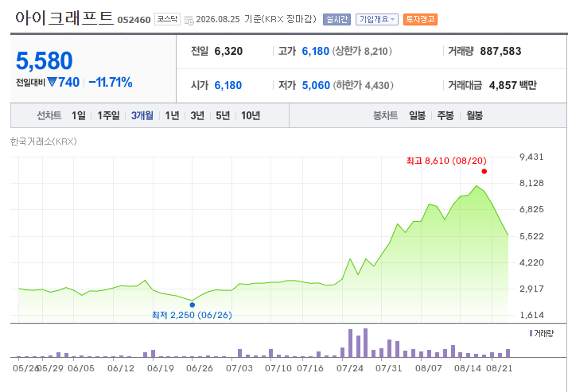Click the blue down-triangle price change icon
The image size is (568, 392).
pyautogui.click(x=53, y=83)
